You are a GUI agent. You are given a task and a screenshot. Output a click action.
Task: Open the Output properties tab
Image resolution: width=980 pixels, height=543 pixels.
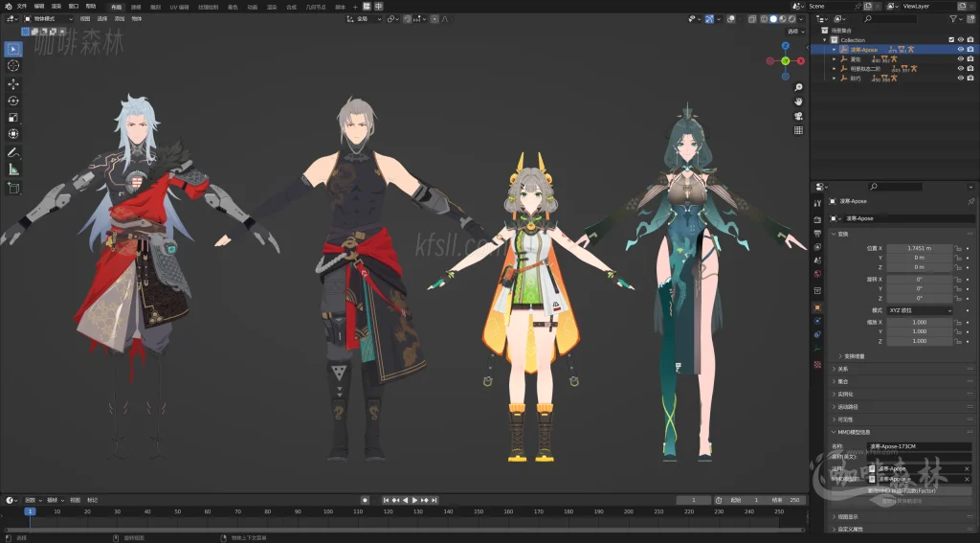[x=817, y=234]
